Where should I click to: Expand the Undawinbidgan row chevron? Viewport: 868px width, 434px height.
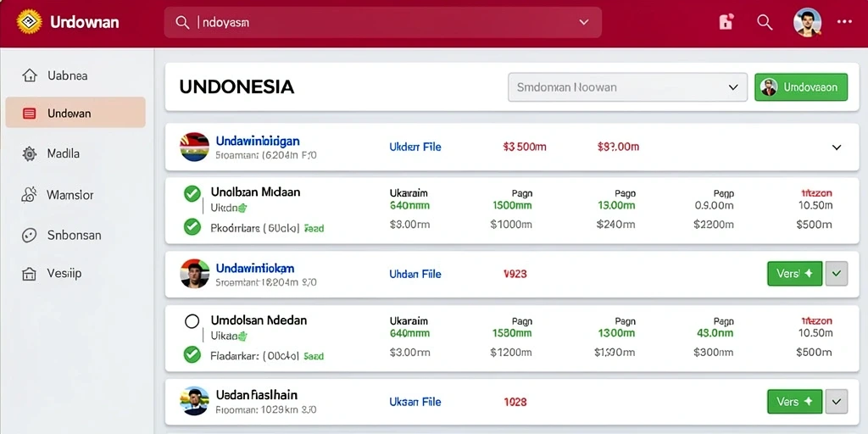click(837, 147)
